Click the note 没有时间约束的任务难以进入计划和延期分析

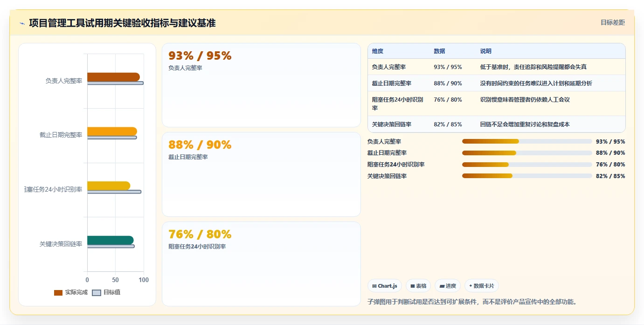536,83
